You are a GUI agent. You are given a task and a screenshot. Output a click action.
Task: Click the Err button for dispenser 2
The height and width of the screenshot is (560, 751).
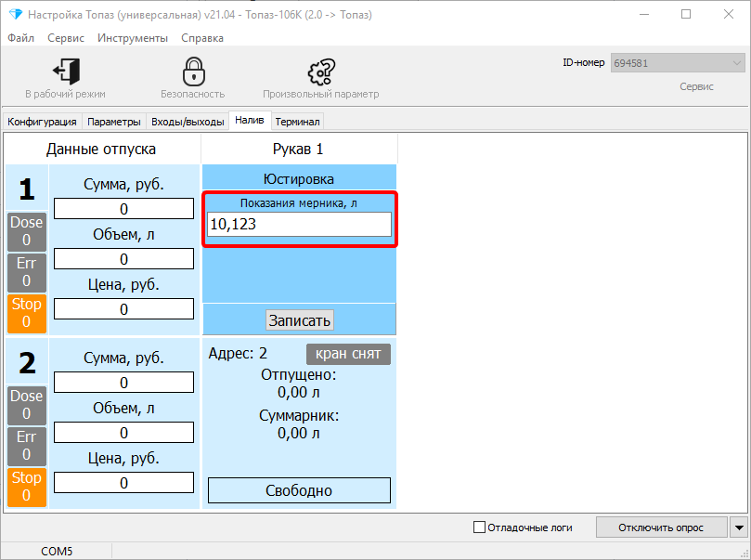27,446
